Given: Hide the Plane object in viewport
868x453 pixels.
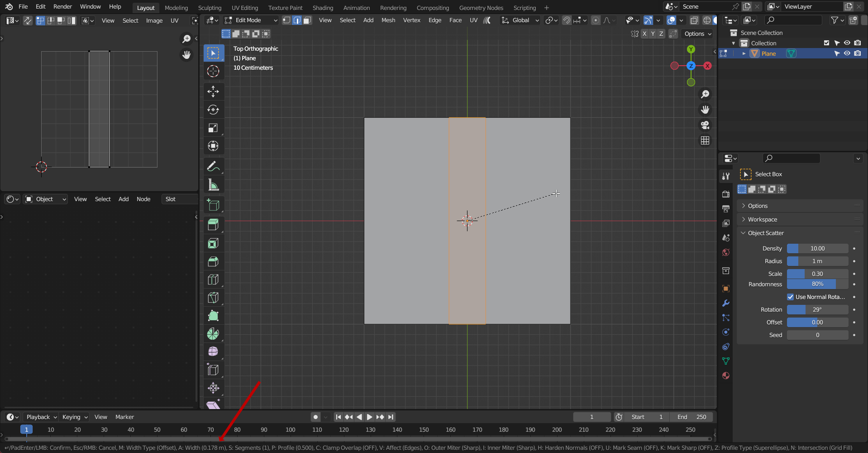Looking at the screenshot, I should (x=847, y=53).
